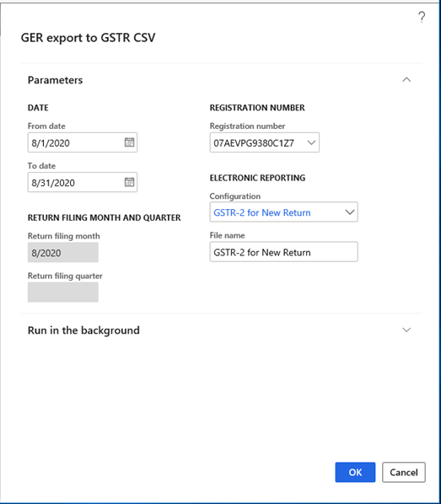Viewport: 441px width, 504px height.
Task: Click the ELECTRONIC REPORTING group label
Action: pos(257,178)
